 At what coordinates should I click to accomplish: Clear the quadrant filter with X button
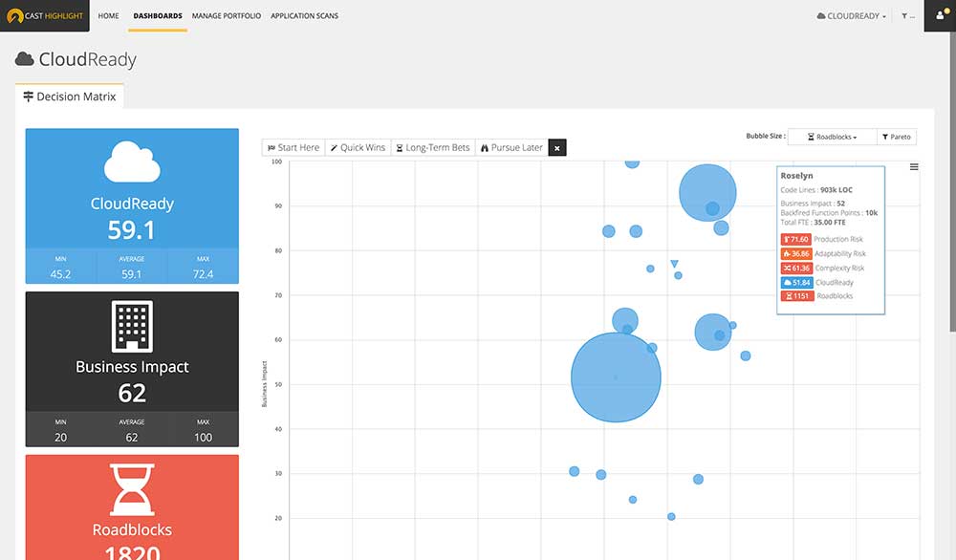coord(557,147)
